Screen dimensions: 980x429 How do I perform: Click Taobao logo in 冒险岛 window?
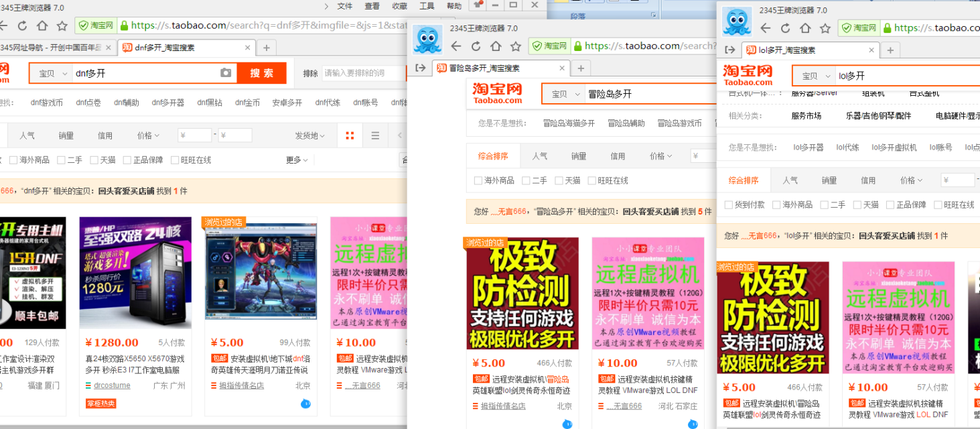[x=497, y=93]
